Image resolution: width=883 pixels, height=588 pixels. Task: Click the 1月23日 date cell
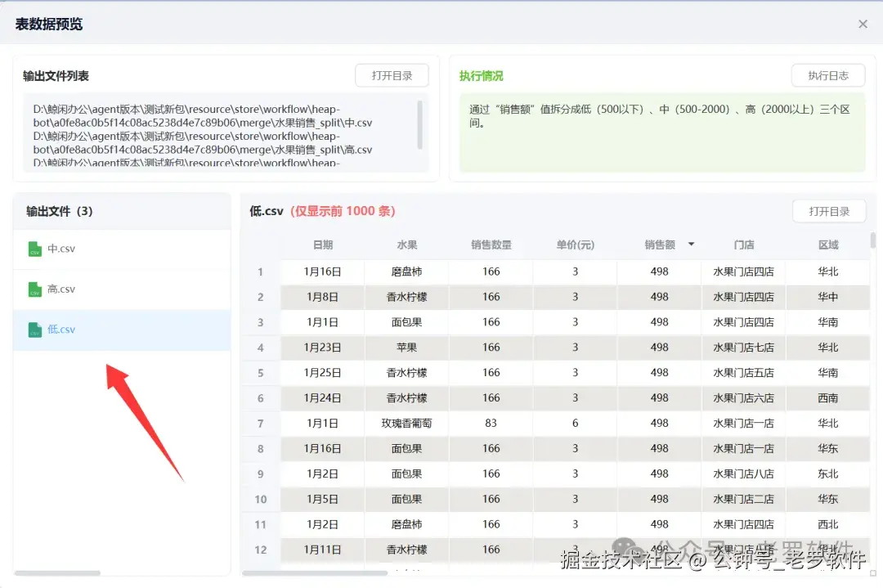[323, 348]
